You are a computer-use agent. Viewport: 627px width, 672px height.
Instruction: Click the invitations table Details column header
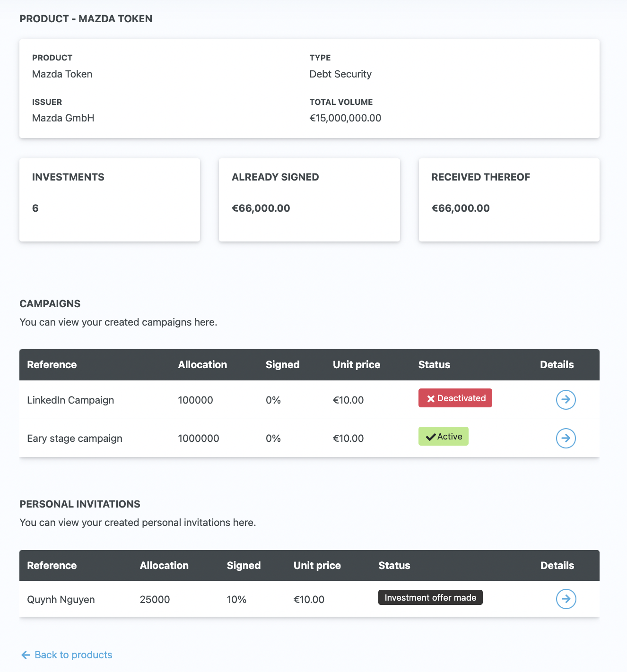(557, 565)
